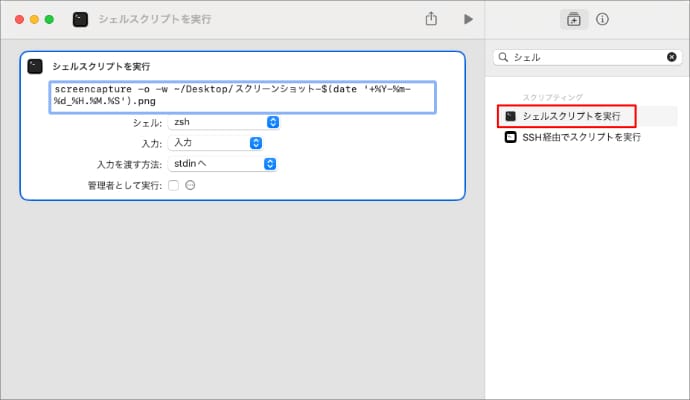Viewport: 690px width, 400px height.
Task: Open the シェル dropdown showing zsh
Action: 223,122
